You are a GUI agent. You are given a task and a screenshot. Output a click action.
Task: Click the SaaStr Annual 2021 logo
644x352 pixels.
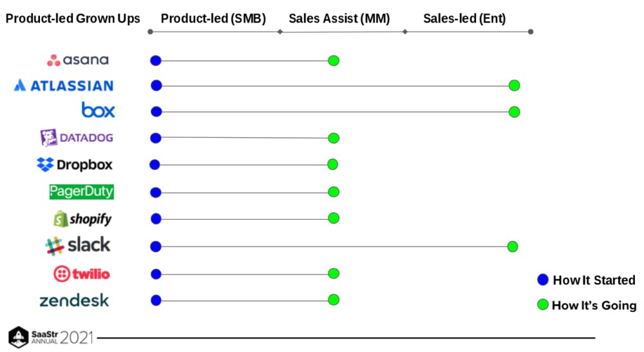click(50, 337)
